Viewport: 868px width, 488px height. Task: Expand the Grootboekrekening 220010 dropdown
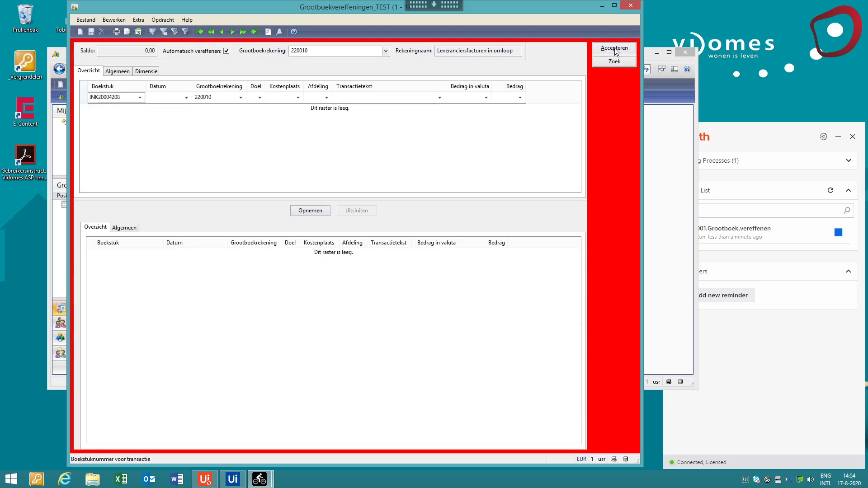pyautogui.click(x=386, y=51)
